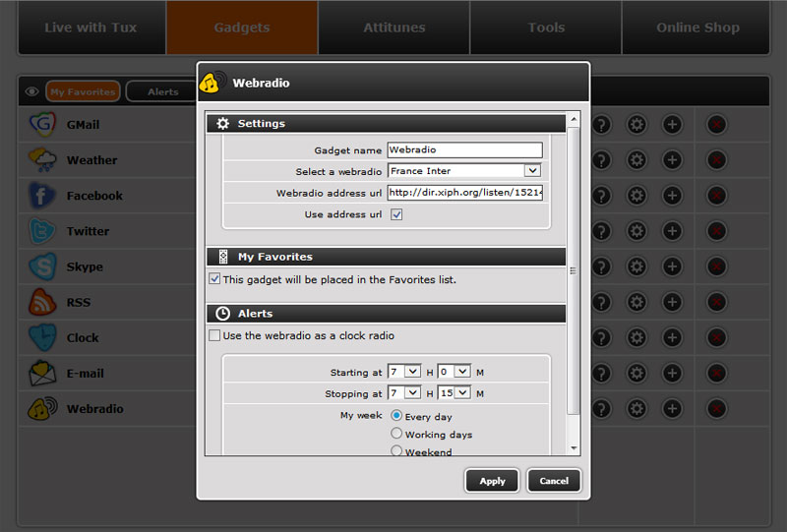Image resolution: width=787 pixels, height=532 pixels.
Task: Select the RSS feed icon
Action: (42, 302)
